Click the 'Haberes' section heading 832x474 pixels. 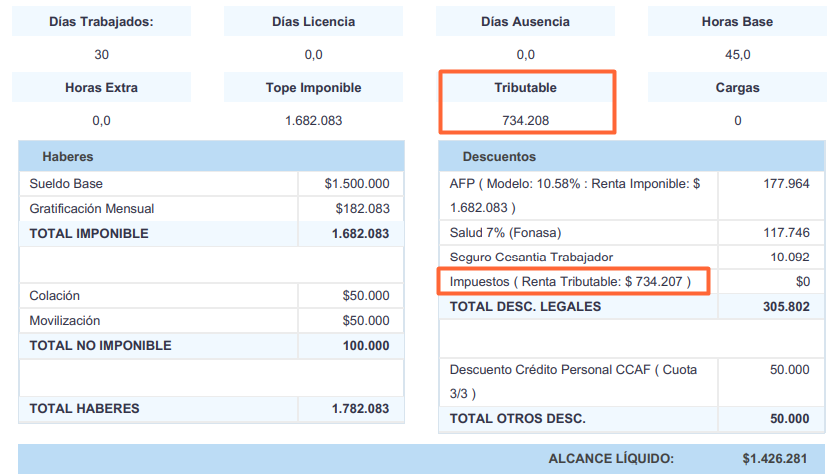(67, 157)
